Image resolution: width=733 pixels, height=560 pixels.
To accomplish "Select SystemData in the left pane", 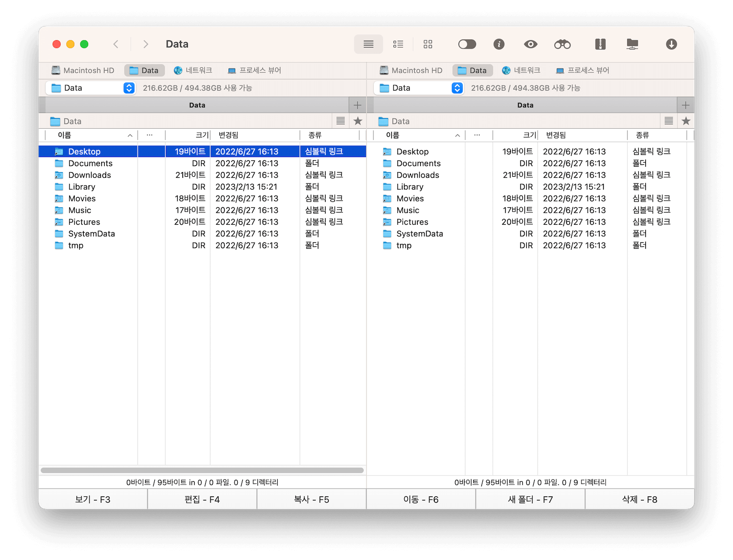I will pyautogui.click(x=202, y=234).
